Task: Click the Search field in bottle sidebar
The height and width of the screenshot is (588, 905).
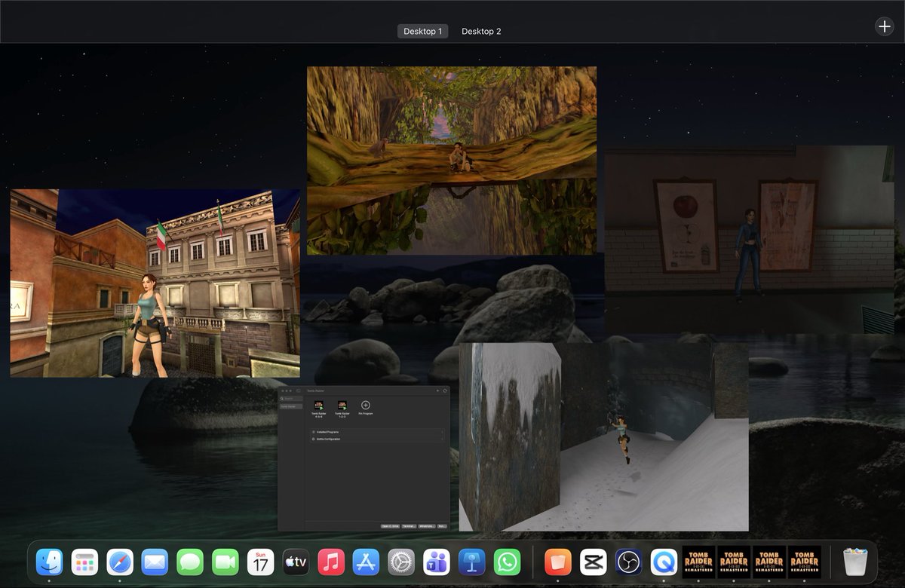Action: coord(291,399)
